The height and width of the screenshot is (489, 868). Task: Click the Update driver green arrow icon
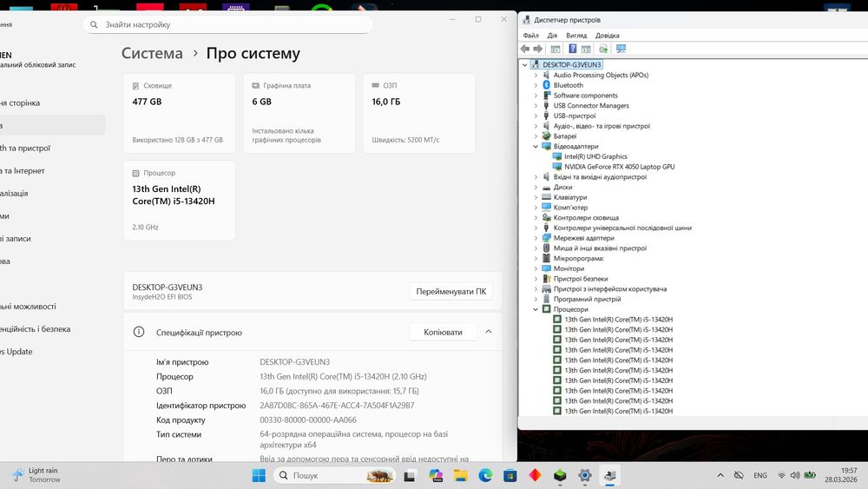click(603, 49)
